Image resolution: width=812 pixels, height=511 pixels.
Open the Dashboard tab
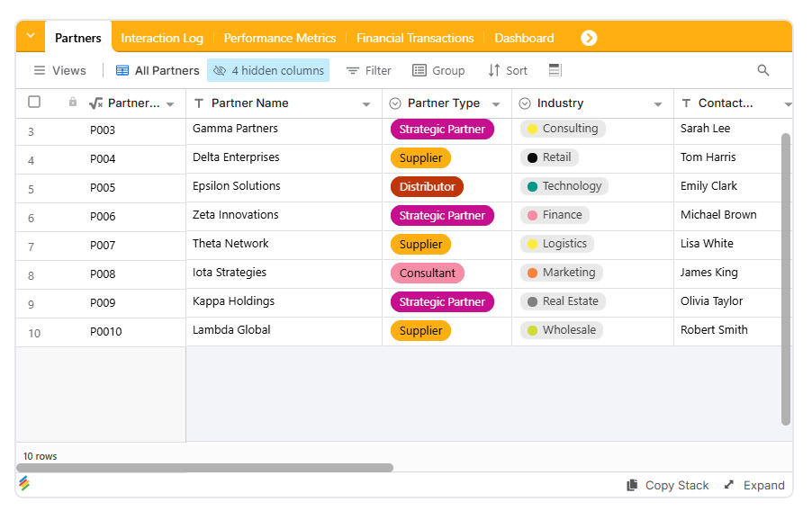[524, 38]
